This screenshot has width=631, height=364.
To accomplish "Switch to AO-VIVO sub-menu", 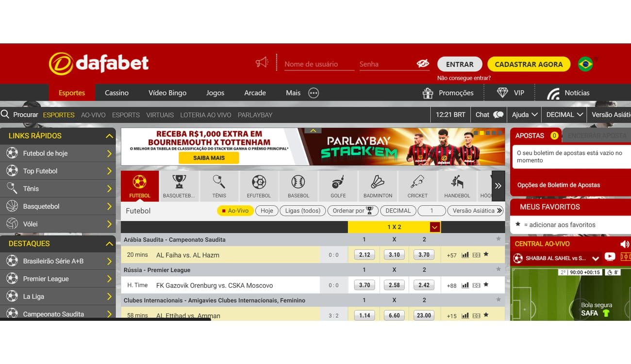I will (x=93, y=115).
